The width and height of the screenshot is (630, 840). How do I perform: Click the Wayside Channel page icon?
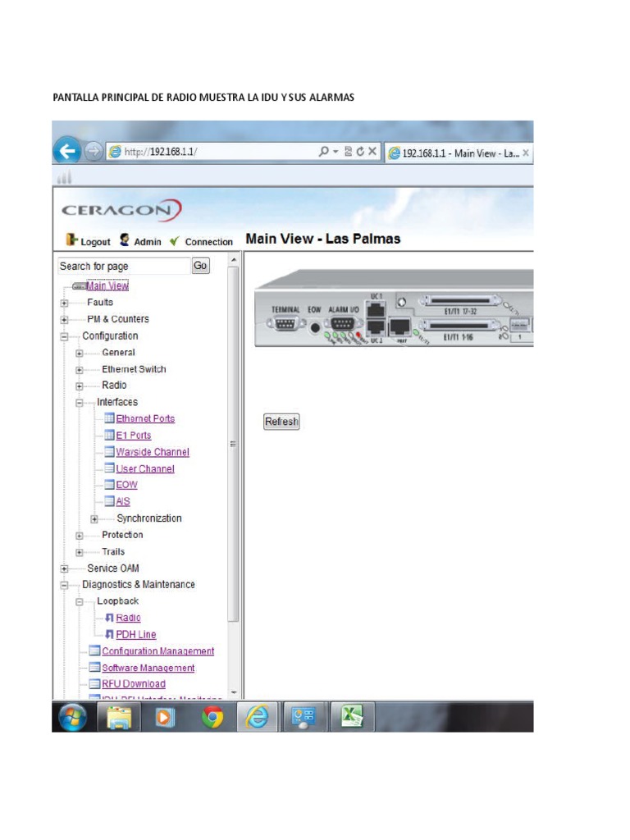[109, 451]
